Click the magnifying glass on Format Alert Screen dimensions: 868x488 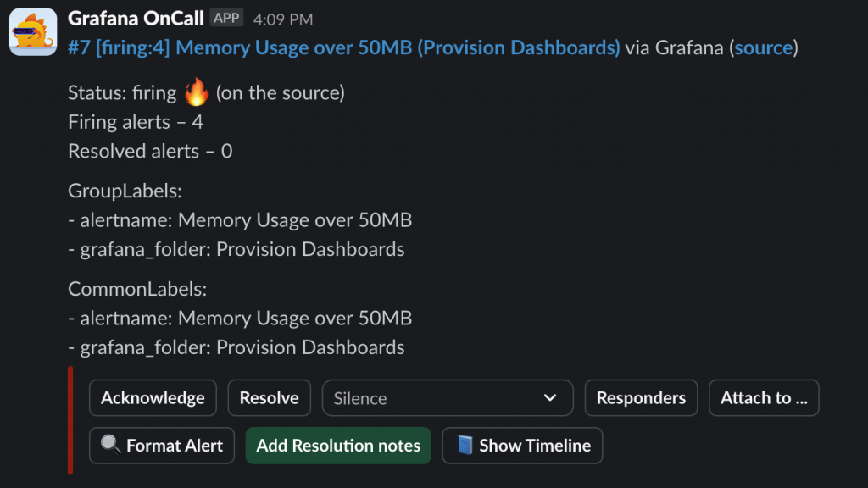tap(110, 446)
